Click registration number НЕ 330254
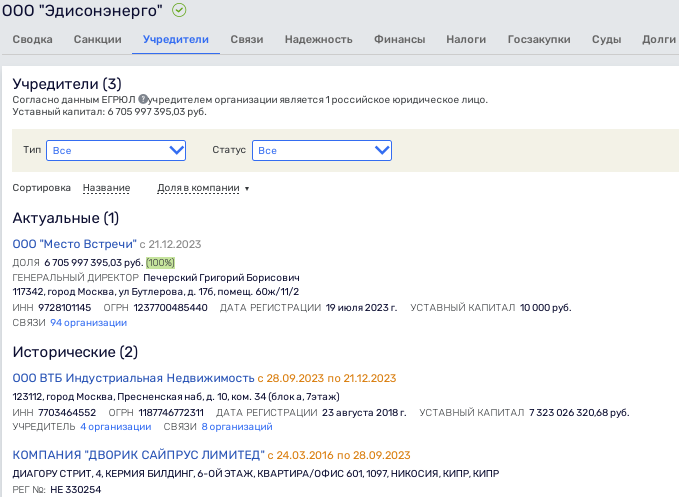The width and height of the screenshot is (679, 497). pos(76,490)
